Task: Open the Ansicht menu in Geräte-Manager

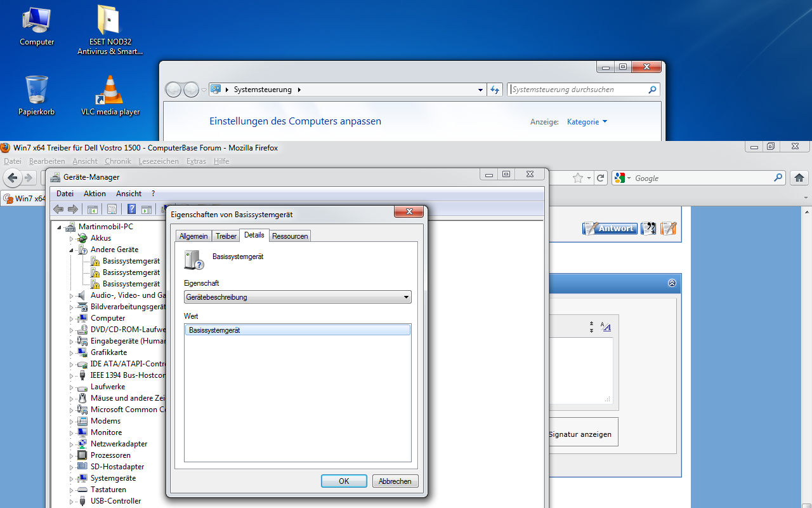Action: [x=129, y=194]
